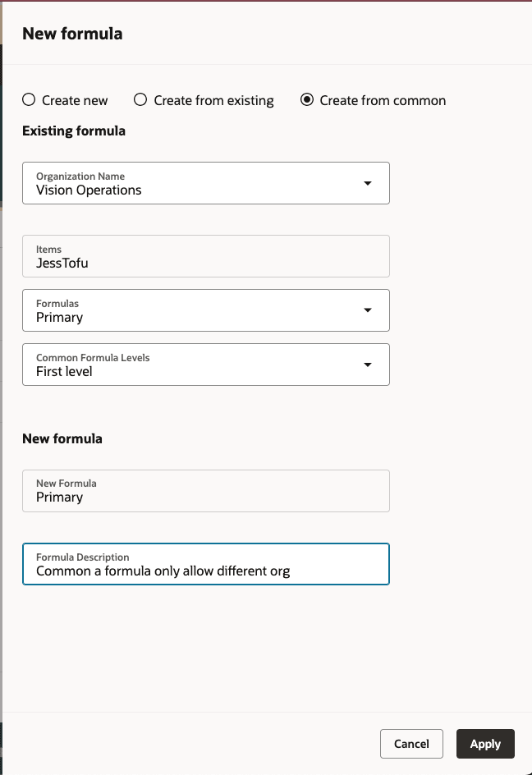Click the Common Formula Levels chevron icon
Image resolution: width=532 pixels, height=775 pixels.
pyautogui.click(x=368, y=364)
